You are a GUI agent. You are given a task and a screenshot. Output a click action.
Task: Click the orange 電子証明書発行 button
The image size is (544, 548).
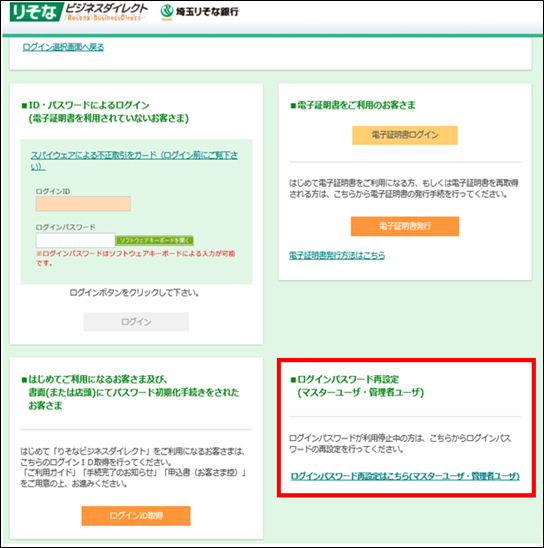[x=405, y=226]
